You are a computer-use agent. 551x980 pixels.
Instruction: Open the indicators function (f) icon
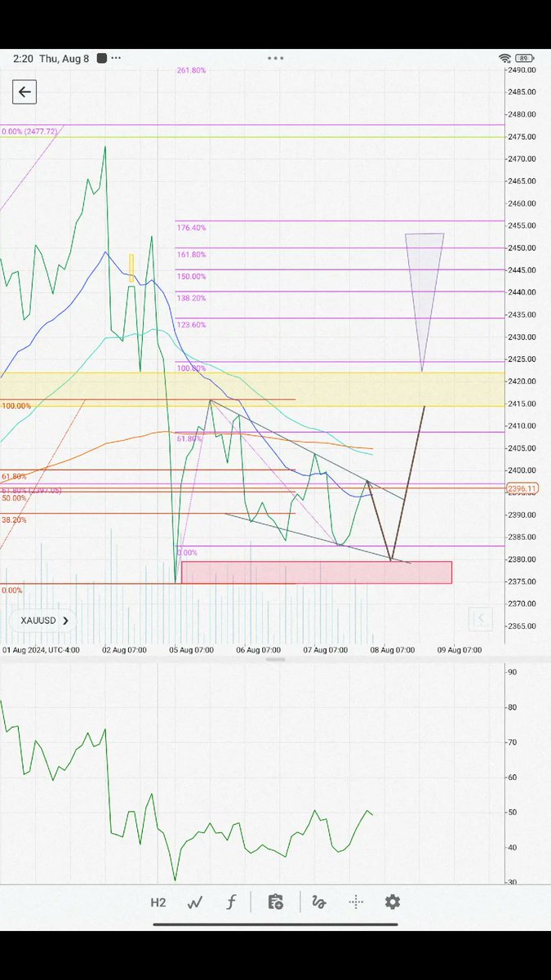tap(231, 902)
